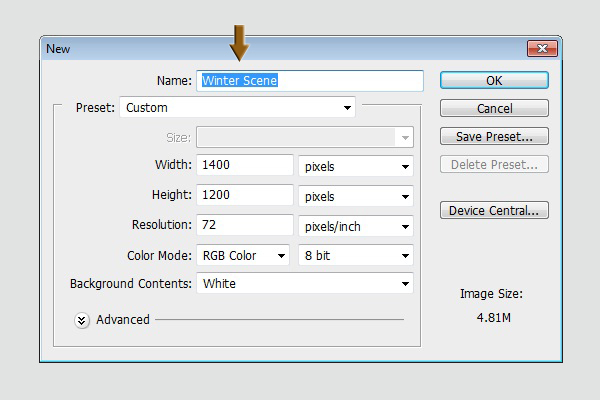Image resolution: width=600 pixels, height=400 pixels.
Task: Click the Winter Scene name field
Action: point(310,80)
